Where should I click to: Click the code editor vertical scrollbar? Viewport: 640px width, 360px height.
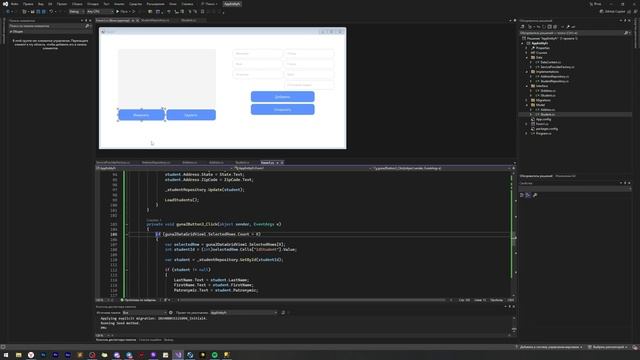tap(513, 235)
